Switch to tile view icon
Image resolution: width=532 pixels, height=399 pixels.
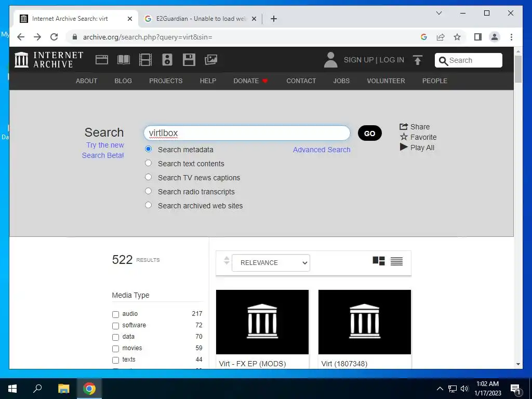click(379, 261)
